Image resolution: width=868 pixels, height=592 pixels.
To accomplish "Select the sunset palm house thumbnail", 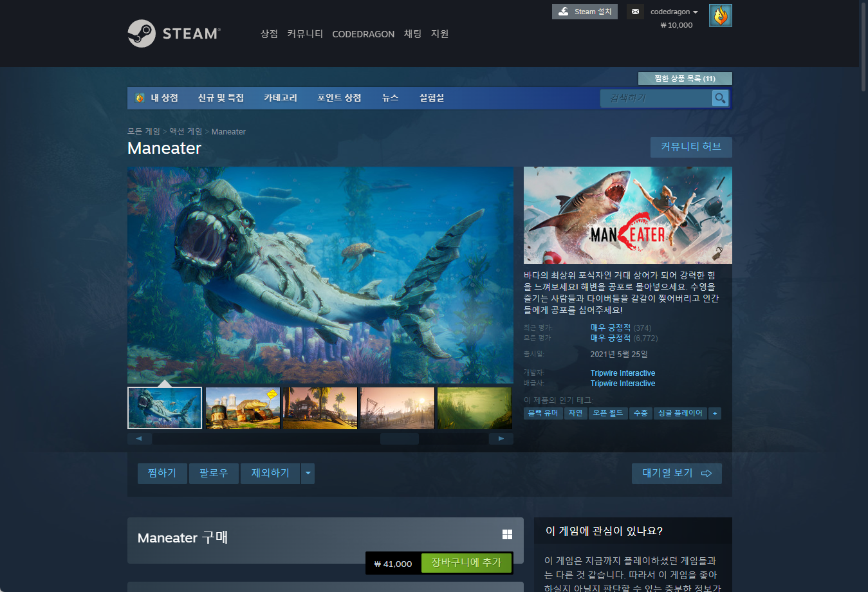I will [320, 408].
